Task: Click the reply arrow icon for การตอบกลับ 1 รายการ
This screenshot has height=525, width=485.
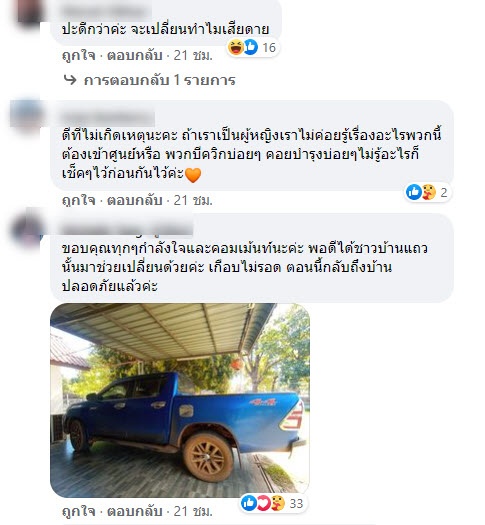Action: click(70, 80)
